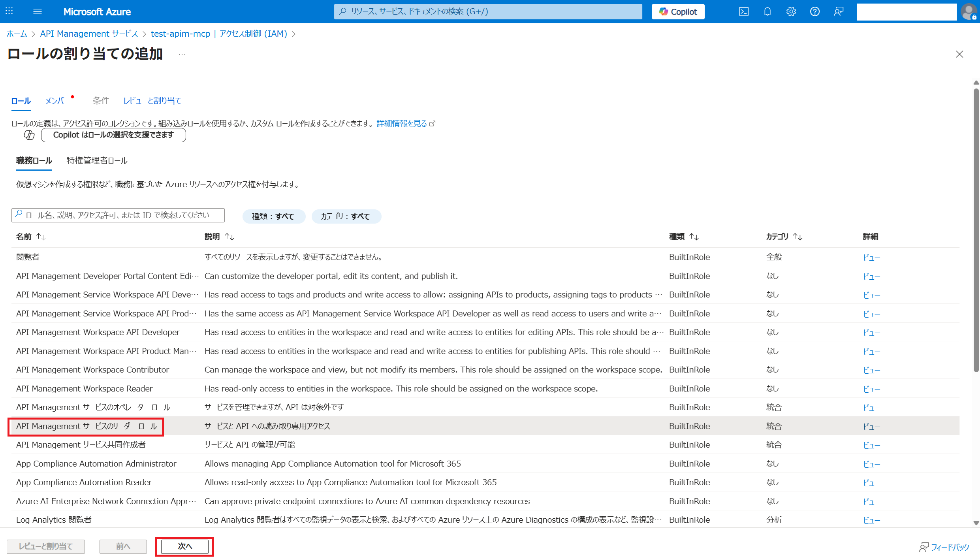Select App Compliance Automation Administrator role
Image resolution: width=980 pixels, height=559 pixels.
point(485,464)
